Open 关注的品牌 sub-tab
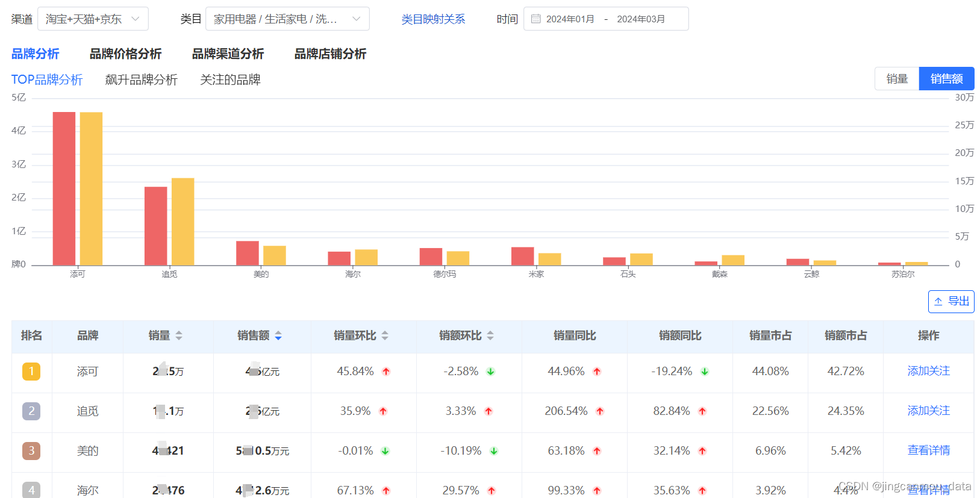 pyautogui.click(x=230, y=79)
